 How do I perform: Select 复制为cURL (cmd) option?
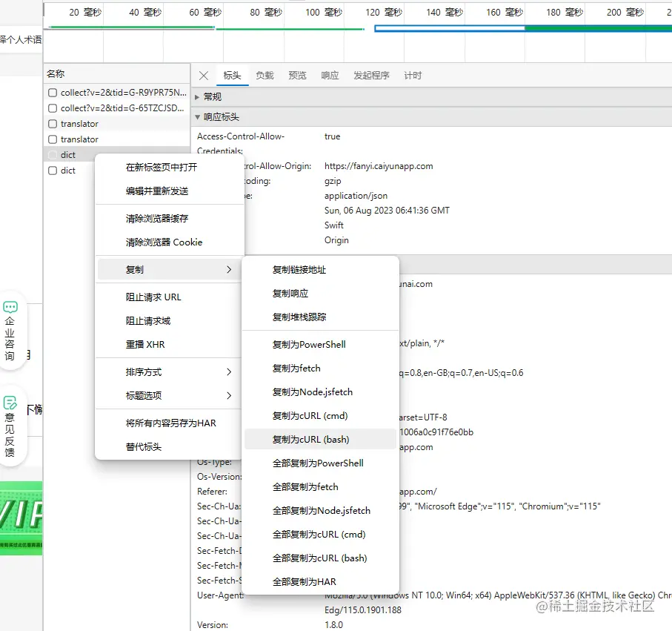(x=320, y=416)
